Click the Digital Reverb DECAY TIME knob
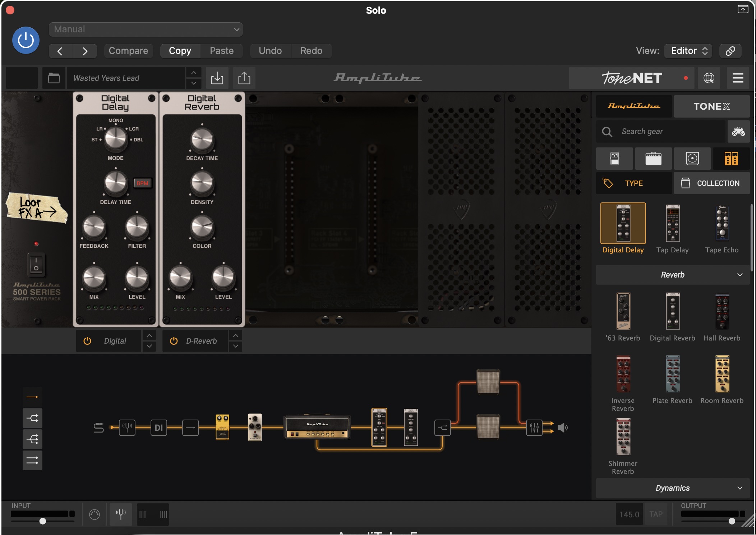Image resolution: width=756 pixels, height=535 pixels. click(x=202, y=140)
